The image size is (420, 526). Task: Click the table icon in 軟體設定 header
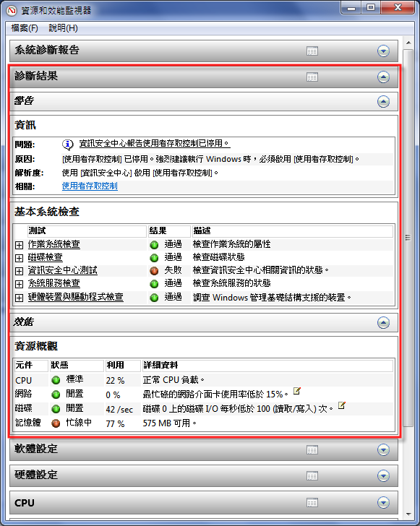312,450
